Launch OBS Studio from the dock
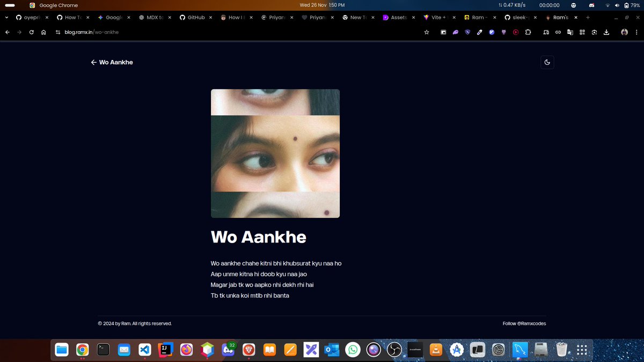The image size is (644, 362). click(394, 350)
